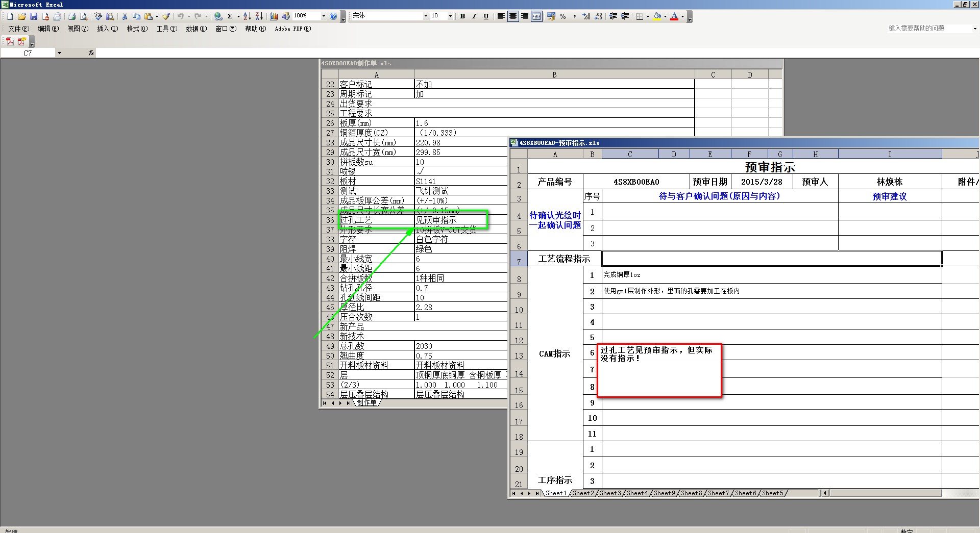Decrease the cell indent
Image resolution: width=980 pixels, height=533 pixels.
[x=613, y=16]
